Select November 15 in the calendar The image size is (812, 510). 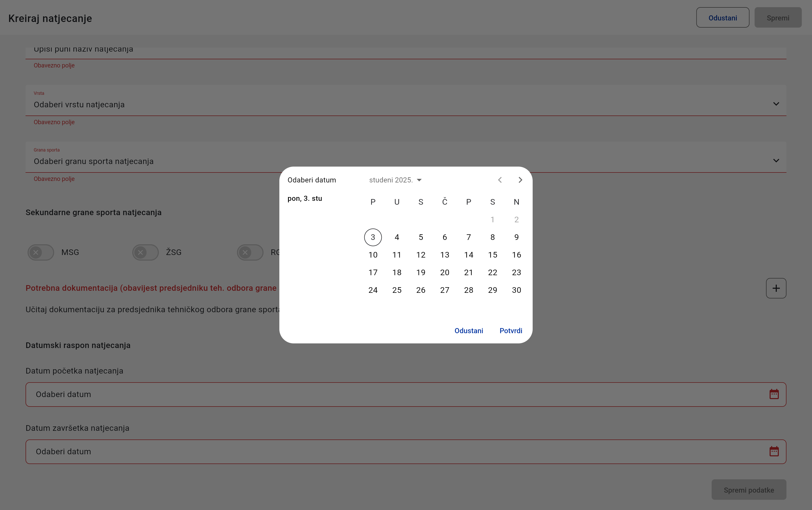click(x=493, y=255)
